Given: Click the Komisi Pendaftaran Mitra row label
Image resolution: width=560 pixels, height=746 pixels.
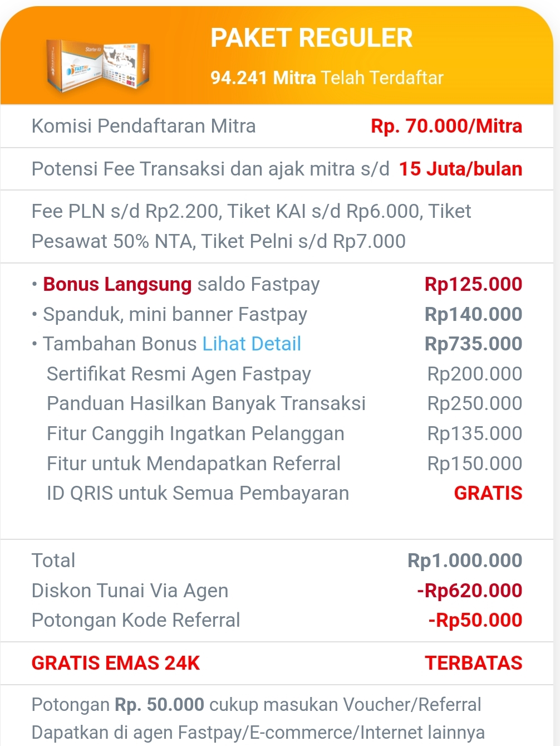Looking at the screenshot, I should coord(144,126).
